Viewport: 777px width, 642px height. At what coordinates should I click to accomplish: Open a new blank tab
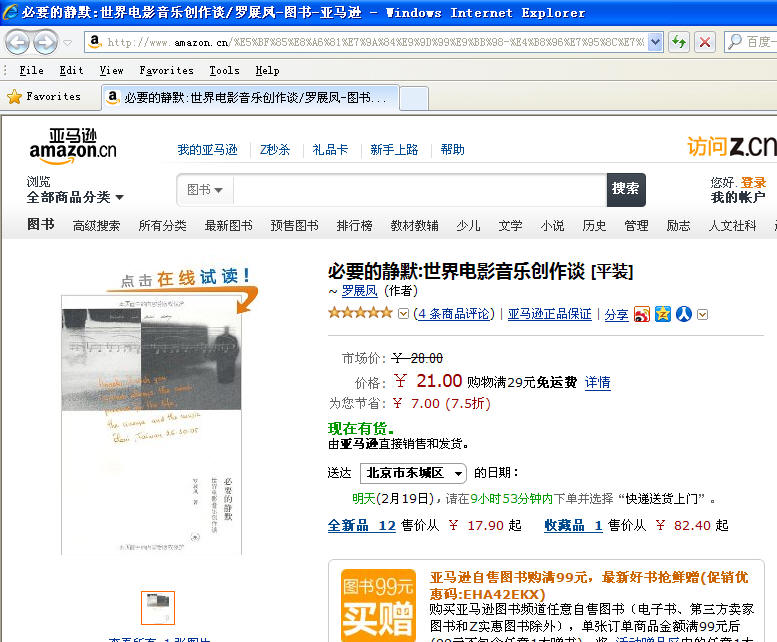tap(414, 98)
